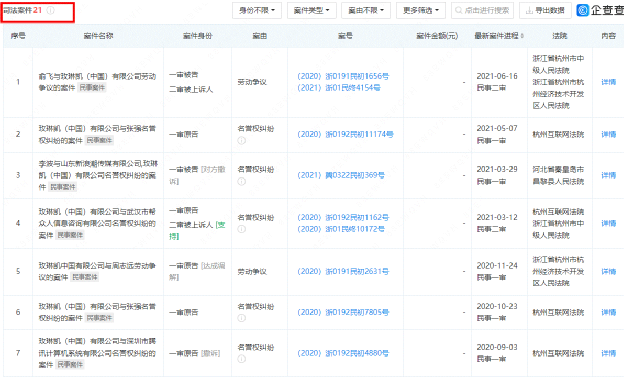View 详情 for row 1 case

tap(608, 82)
